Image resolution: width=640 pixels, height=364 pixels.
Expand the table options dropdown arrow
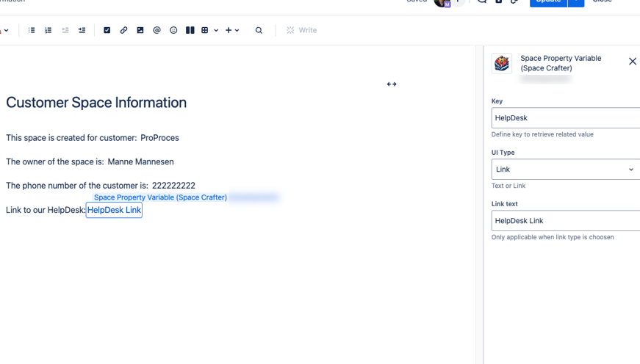216,31
